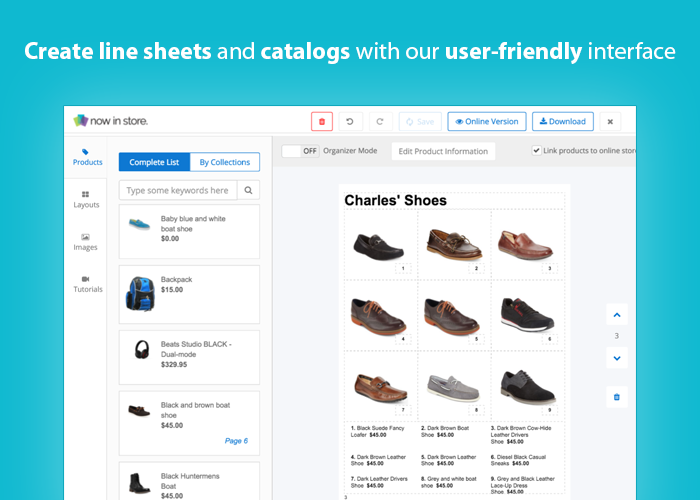Go to previous page with up chevron
Viewport: 700px width, 500px height.
(616, 315)
